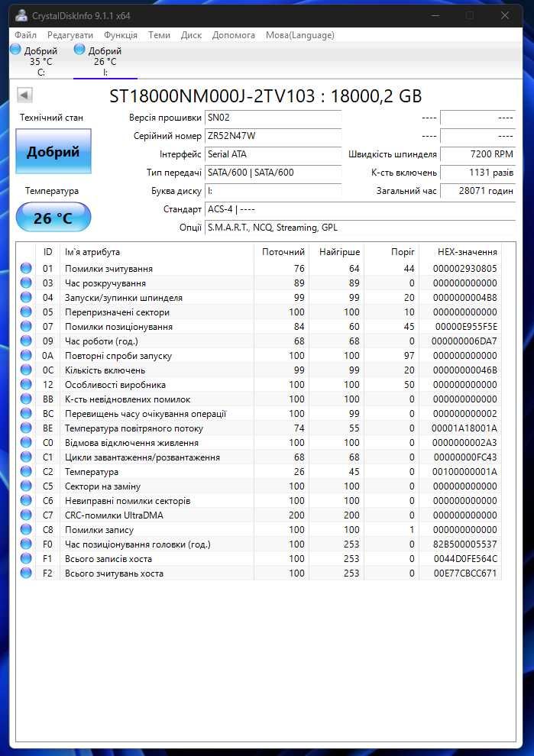
Task: Click status orb for 04 Запуски/зупинки шпинделя
Action: click(26, 298)
